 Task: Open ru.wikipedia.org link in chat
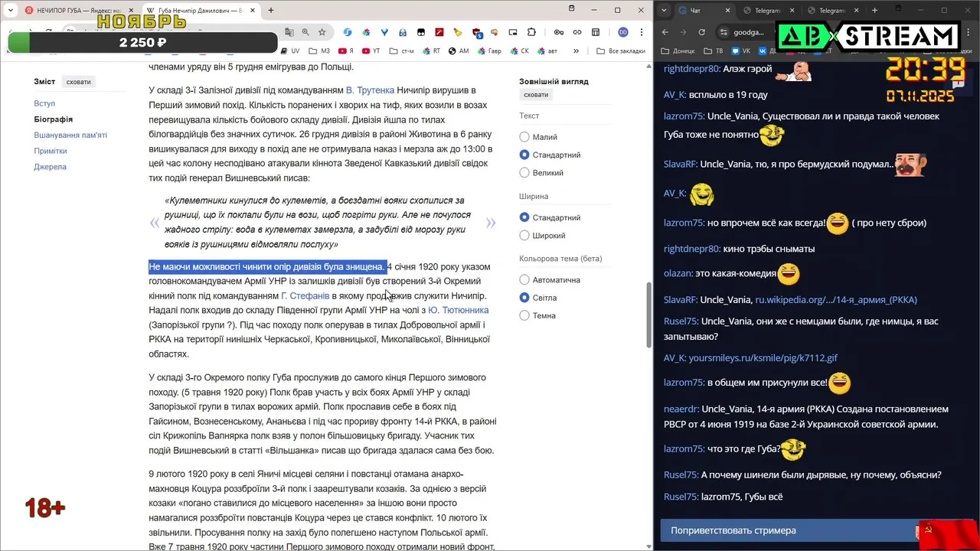(836, 299)
